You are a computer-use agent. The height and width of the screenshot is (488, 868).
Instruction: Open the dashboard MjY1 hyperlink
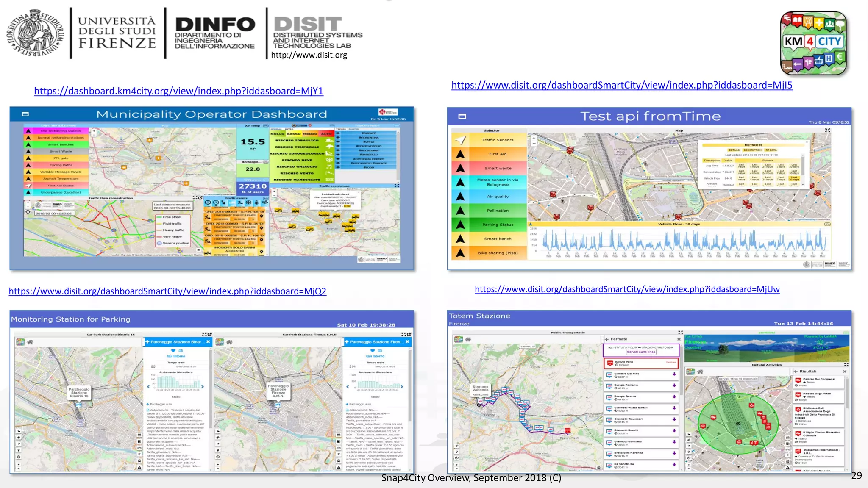[178, 91]
